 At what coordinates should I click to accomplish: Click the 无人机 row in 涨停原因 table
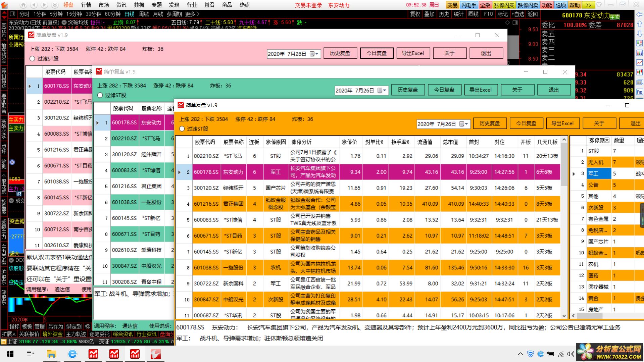point(607,162)
